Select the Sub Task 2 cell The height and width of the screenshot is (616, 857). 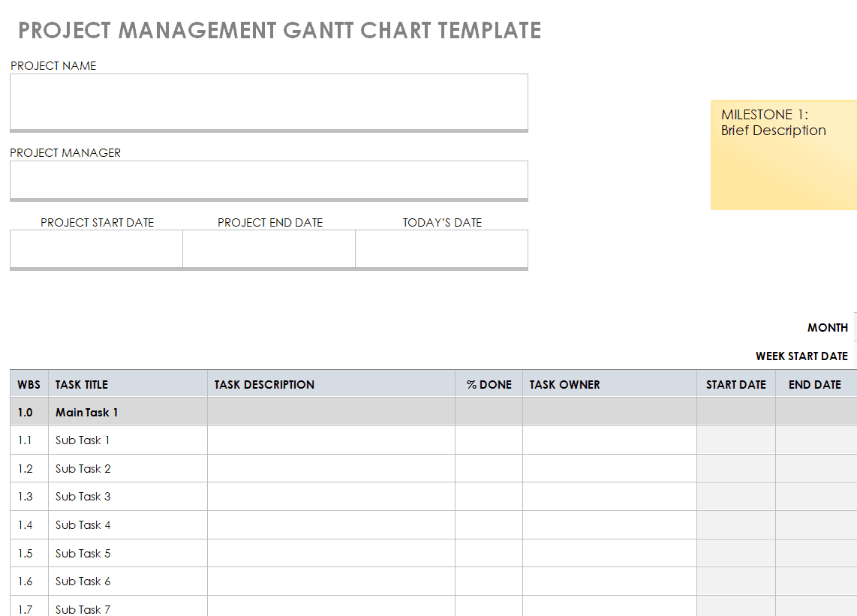(128, 468)
